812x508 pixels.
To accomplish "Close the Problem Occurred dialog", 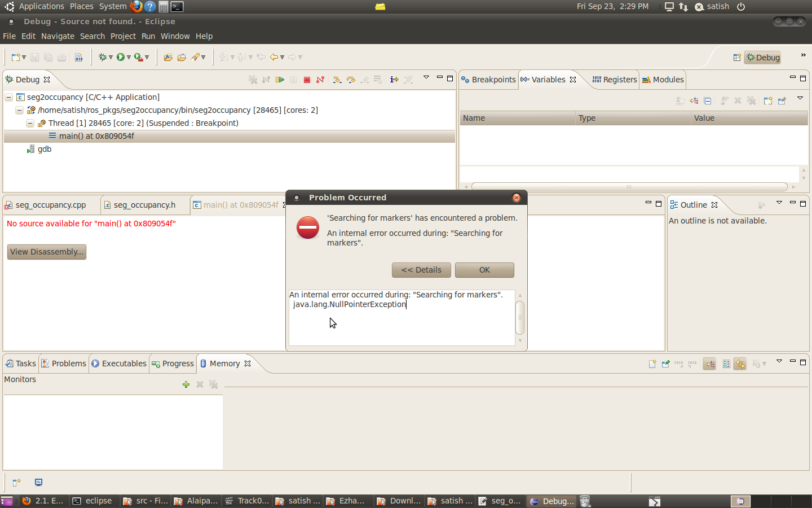I will tap(517, 198).
